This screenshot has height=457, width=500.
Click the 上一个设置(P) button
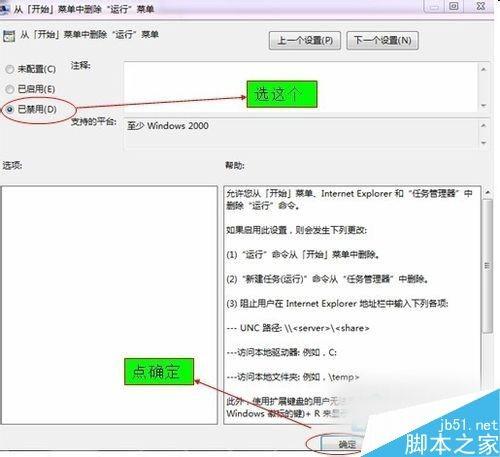click(x=305, y=41)
